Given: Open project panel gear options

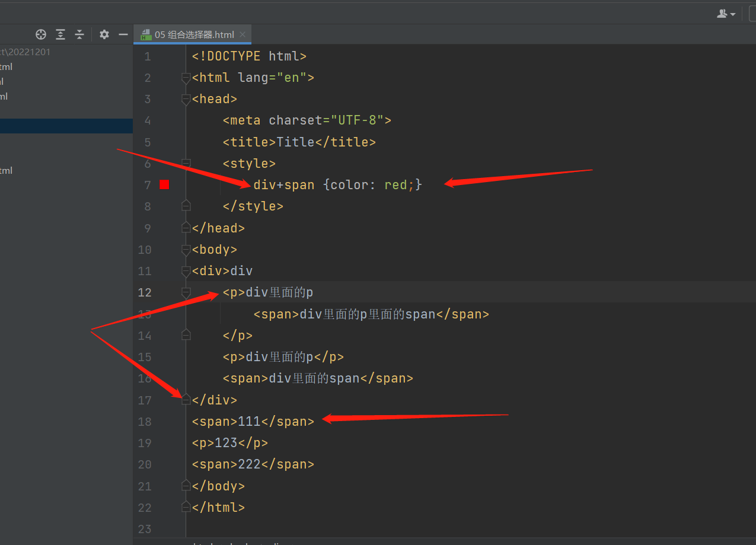Looking at the screenshot, I should coord(104,34).
